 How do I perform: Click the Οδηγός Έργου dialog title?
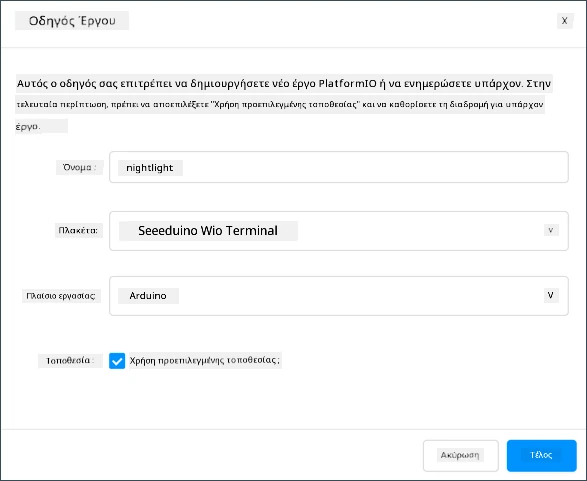[x=72, y=21]
